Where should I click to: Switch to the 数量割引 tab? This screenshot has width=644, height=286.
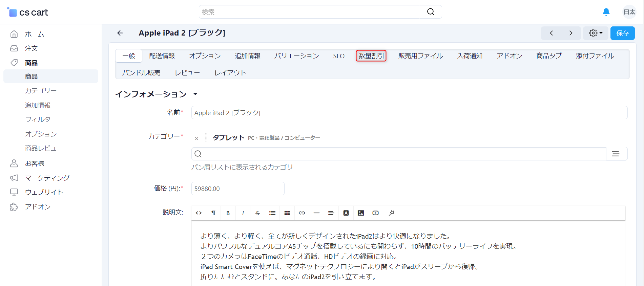371,56
